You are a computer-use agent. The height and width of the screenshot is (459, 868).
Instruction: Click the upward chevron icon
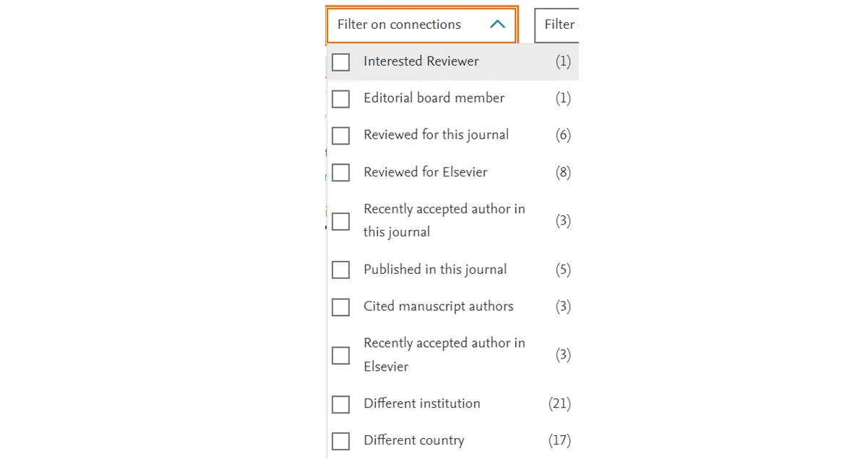click(x=497, y=24)
